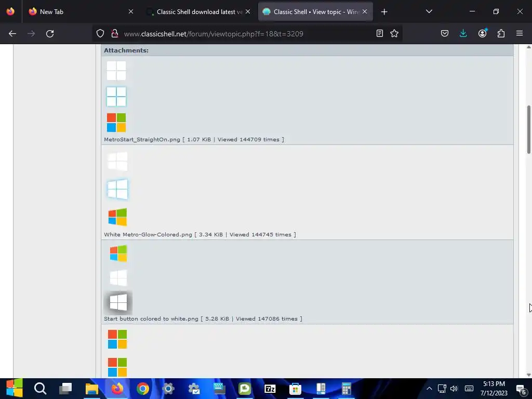
Task: Click the scrollbar down arrow
Action: point(528,375)
